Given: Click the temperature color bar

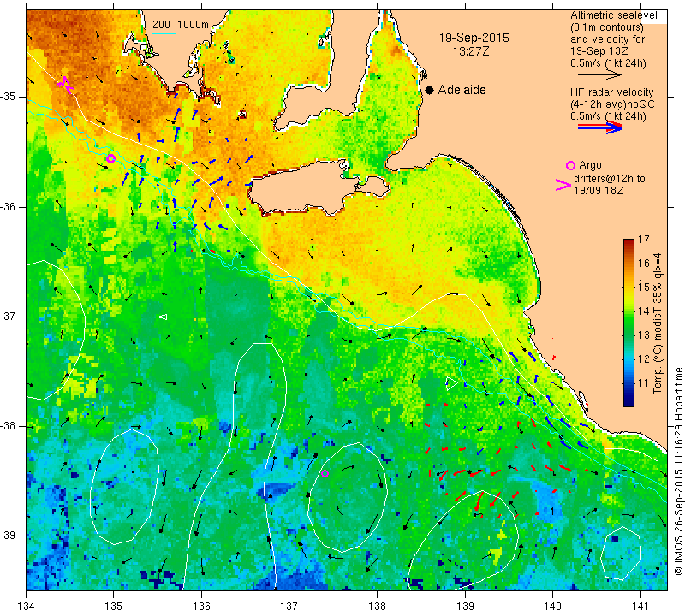Looking at the screenshot, I should (x=628, y=323).
